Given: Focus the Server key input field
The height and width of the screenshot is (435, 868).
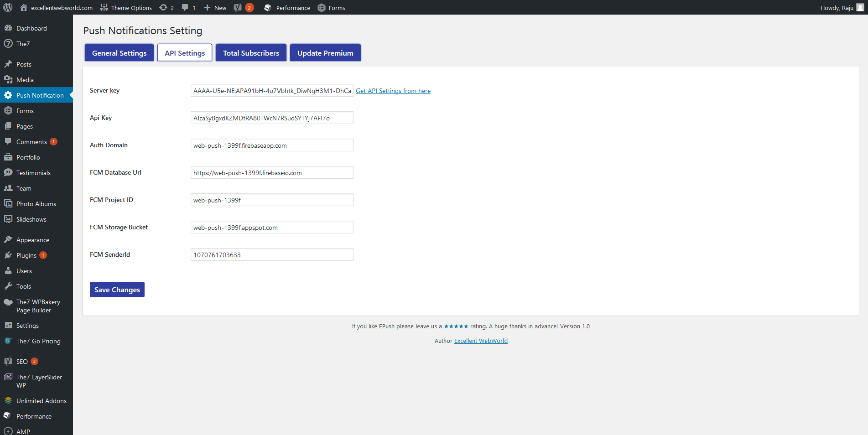Looking at the screenshot, I should point(272,90).
